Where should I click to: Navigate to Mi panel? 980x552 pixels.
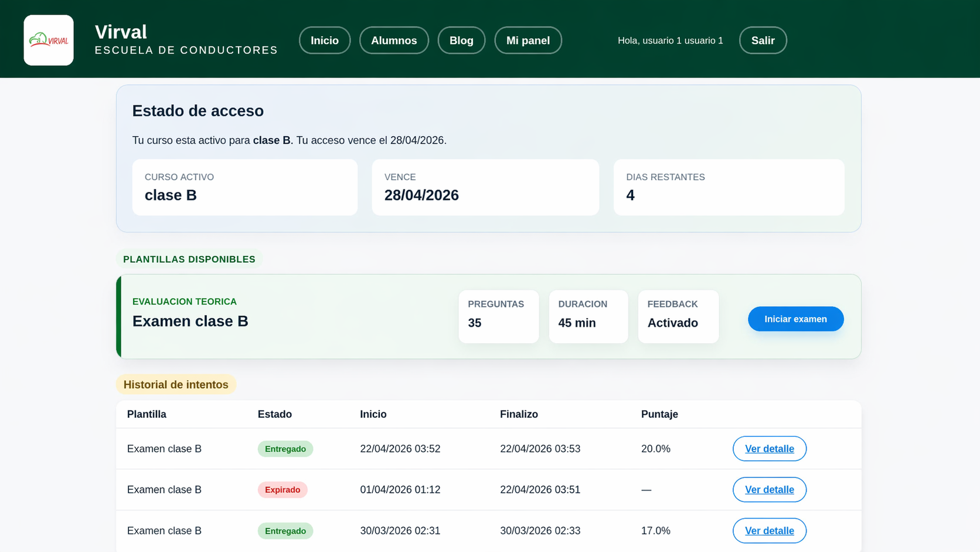[x=528, y=40]
